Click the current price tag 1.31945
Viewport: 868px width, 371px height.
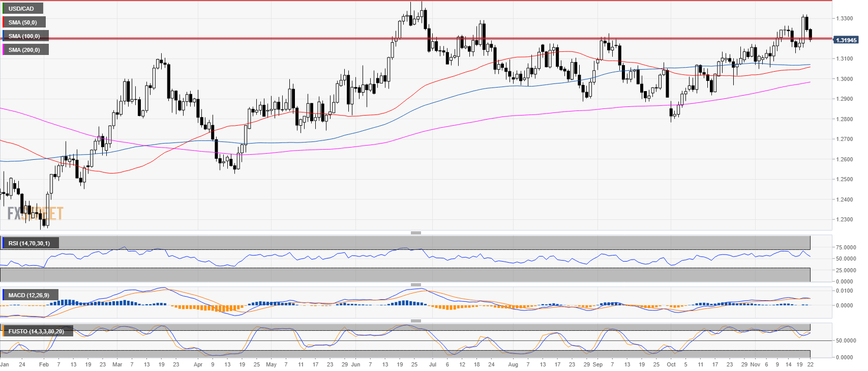click(x=846, y=40)
